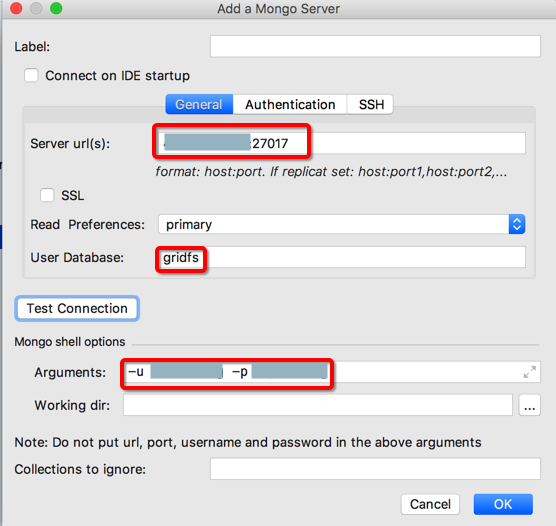Focus the Label text field

click(375, 46)
